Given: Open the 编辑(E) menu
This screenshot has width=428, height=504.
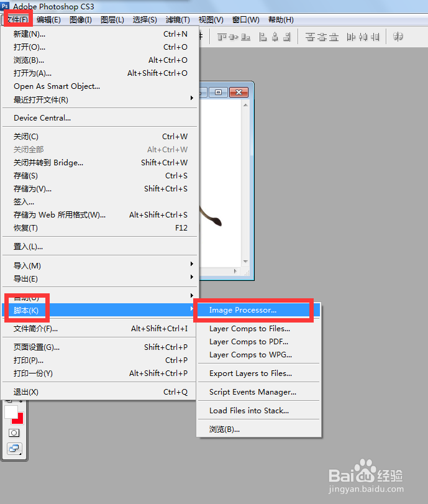Looking at the screenshot, I should point(48,20).
